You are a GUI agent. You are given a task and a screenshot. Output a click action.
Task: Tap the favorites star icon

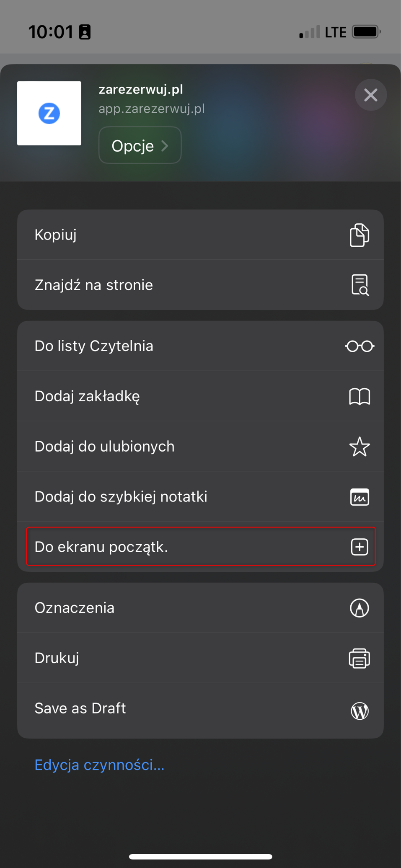[360, 447]
